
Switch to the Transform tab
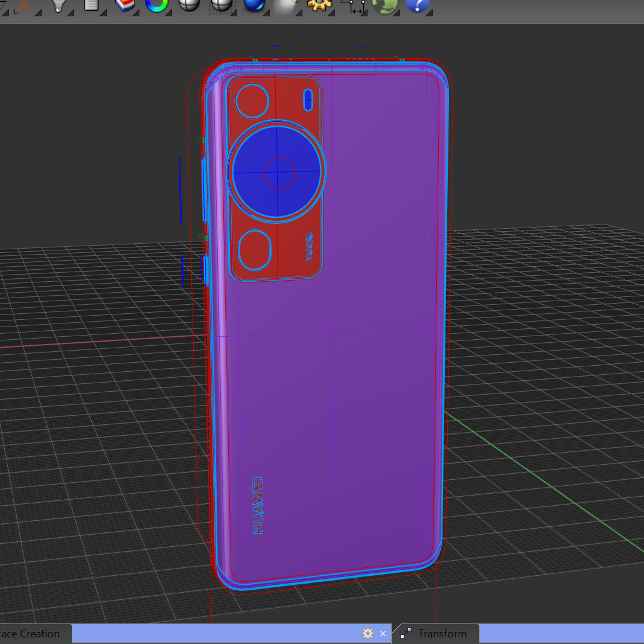pyautogui.click(x=442, y=634)
